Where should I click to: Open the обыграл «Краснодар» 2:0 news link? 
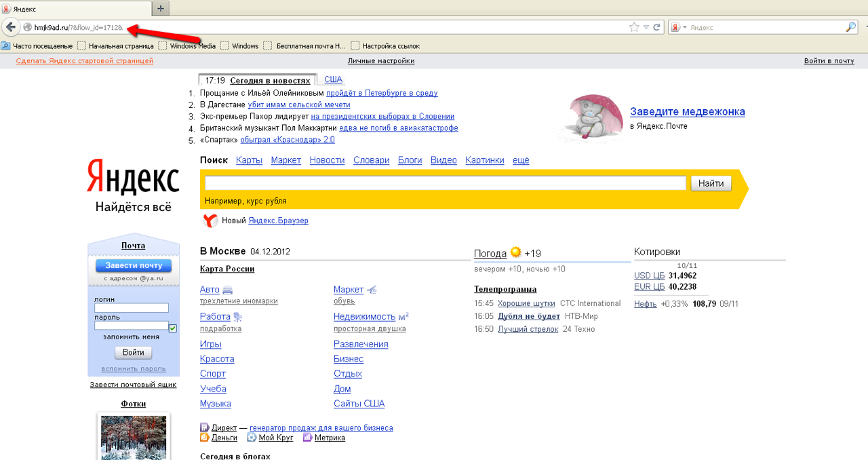288,140
